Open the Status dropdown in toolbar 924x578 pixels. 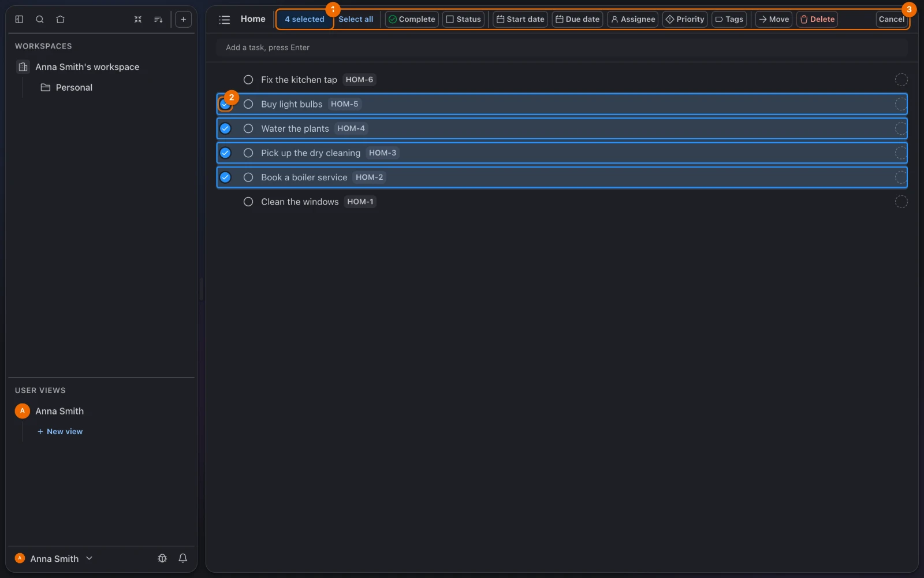coord(463,19)
